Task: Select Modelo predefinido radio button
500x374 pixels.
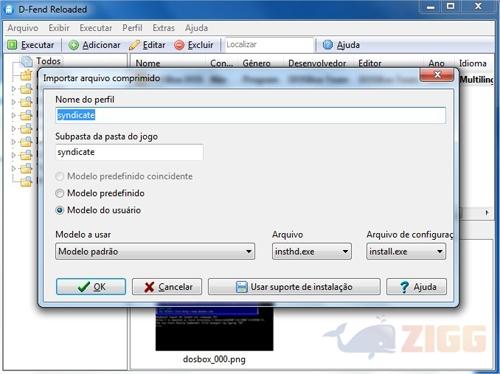Action: click(60, 193)
